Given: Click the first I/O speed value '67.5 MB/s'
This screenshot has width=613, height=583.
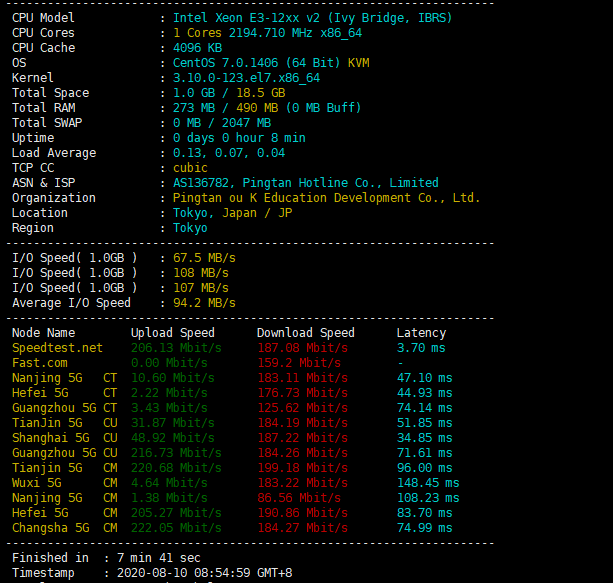Looking at the screenshot, I should pos(204,258).
